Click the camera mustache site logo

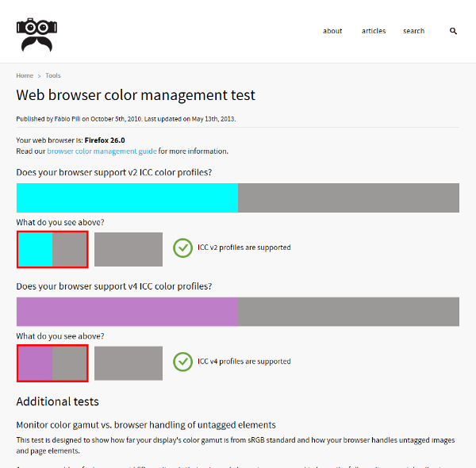pyautogui.click(x=36, y=34)
